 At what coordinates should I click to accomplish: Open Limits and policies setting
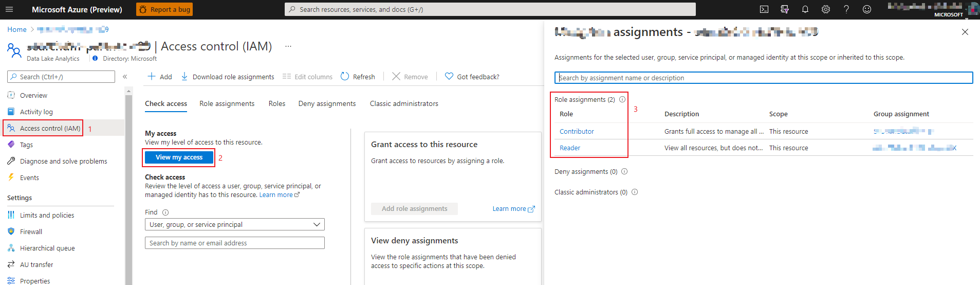(47, 215)
